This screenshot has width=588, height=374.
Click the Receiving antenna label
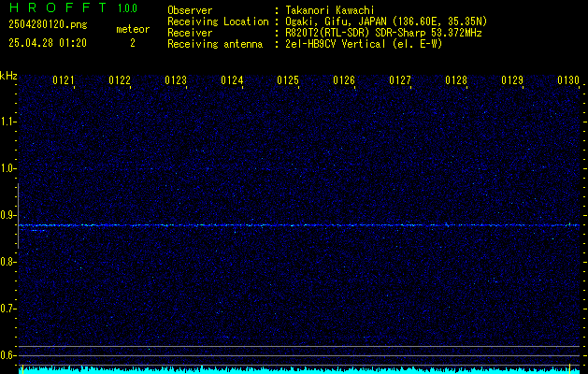215,44
